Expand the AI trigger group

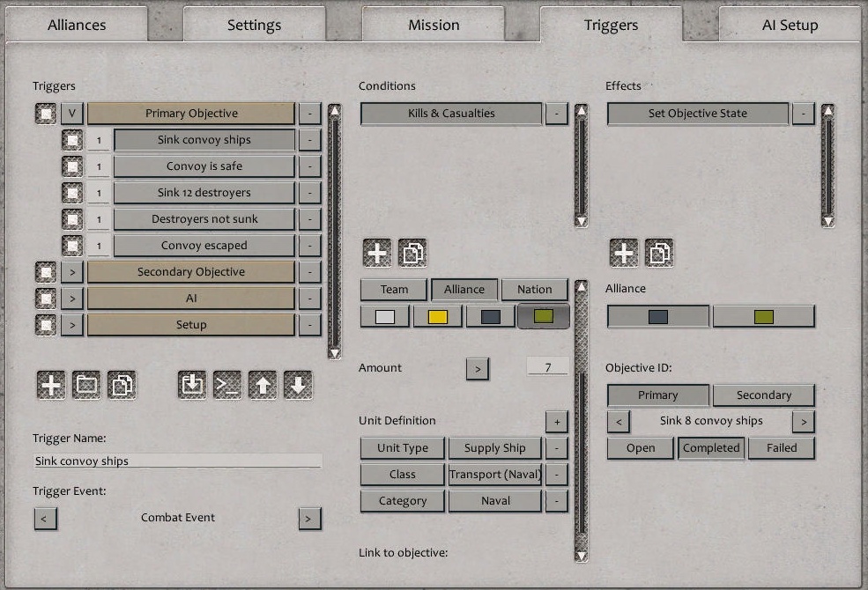[x=72, y=299]
